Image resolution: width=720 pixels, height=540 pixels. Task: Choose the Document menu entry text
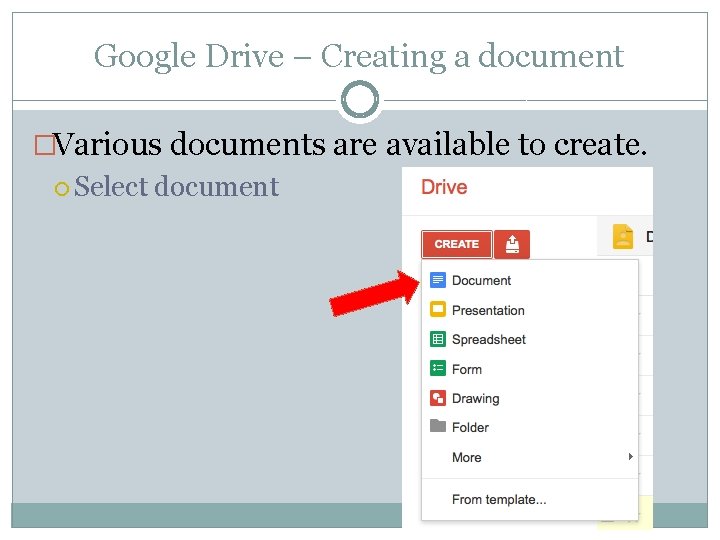point(481,281)
